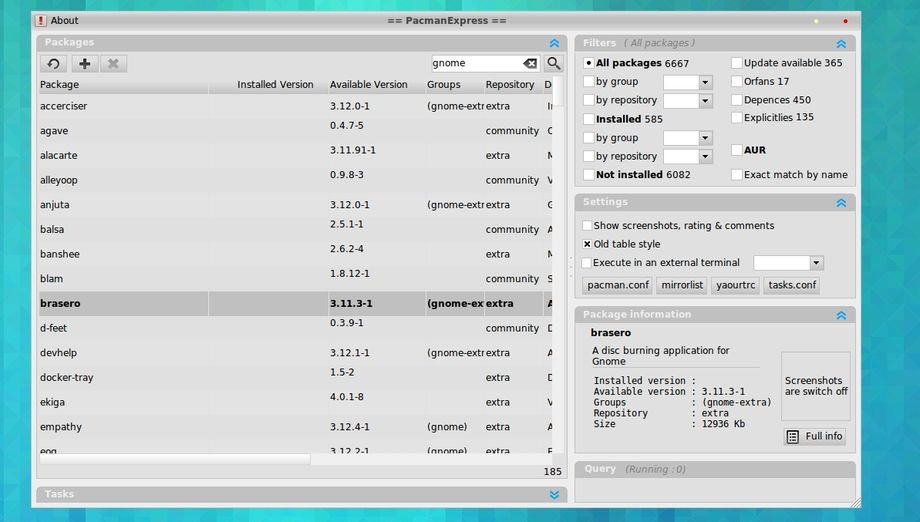Click the Full info button

(x=815, y=437)
